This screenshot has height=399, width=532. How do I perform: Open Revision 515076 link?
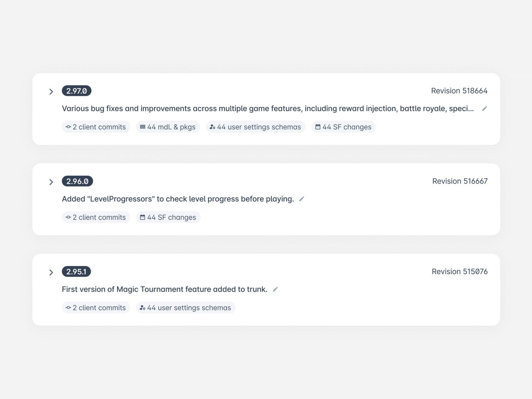(x=460, y=272)
